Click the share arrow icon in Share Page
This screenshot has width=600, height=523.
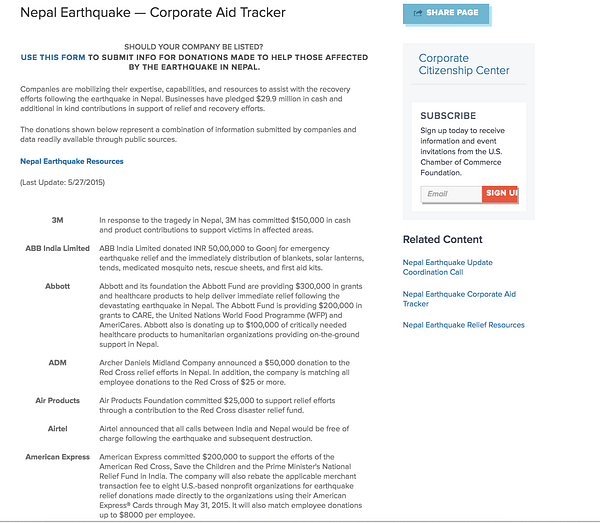tap(418, 13)
